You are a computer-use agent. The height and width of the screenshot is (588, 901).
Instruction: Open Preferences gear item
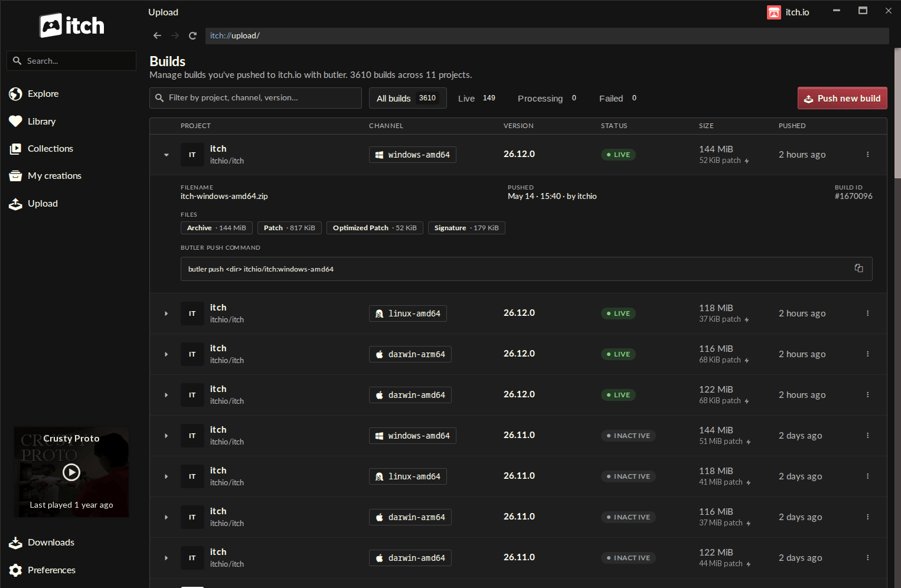42,570
